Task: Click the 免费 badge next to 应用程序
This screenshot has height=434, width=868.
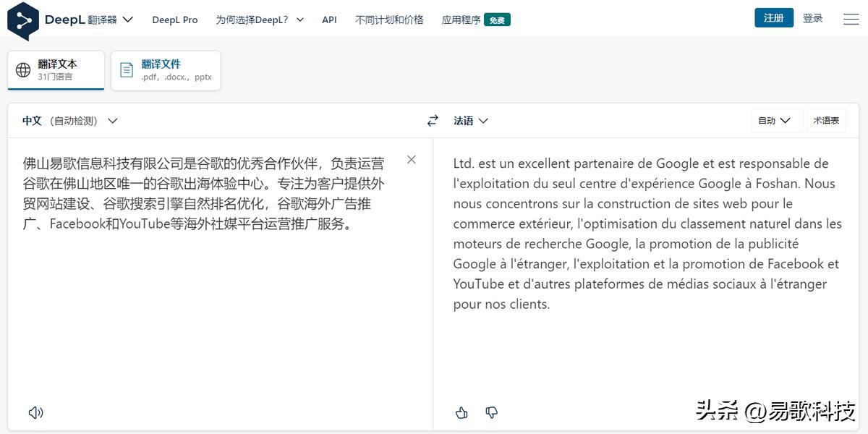Action: 498,20
